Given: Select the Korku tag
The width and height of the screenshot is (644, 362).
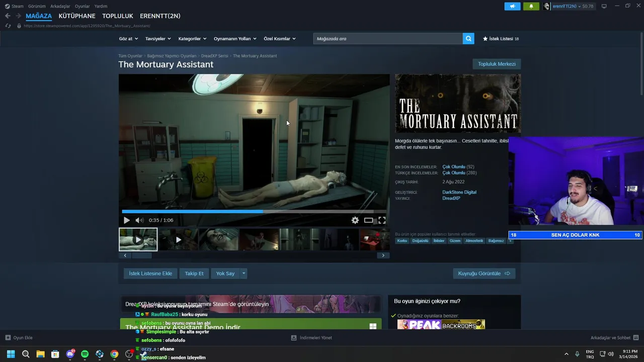Looking at the screenshot, I should pos(402,241).
